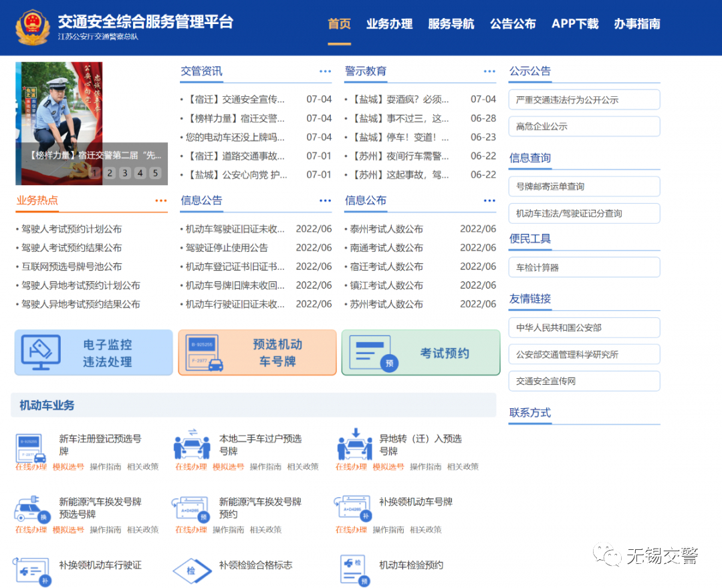Open the 补领检验合格标志 diamond icon
The height and width of the screenshot is (588, 722).
[x=192, y=571]
